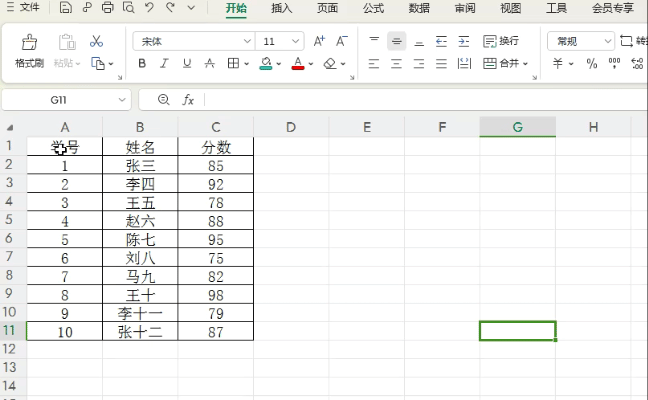Click the Save icon in quick access bar

[x=66, y=7]
